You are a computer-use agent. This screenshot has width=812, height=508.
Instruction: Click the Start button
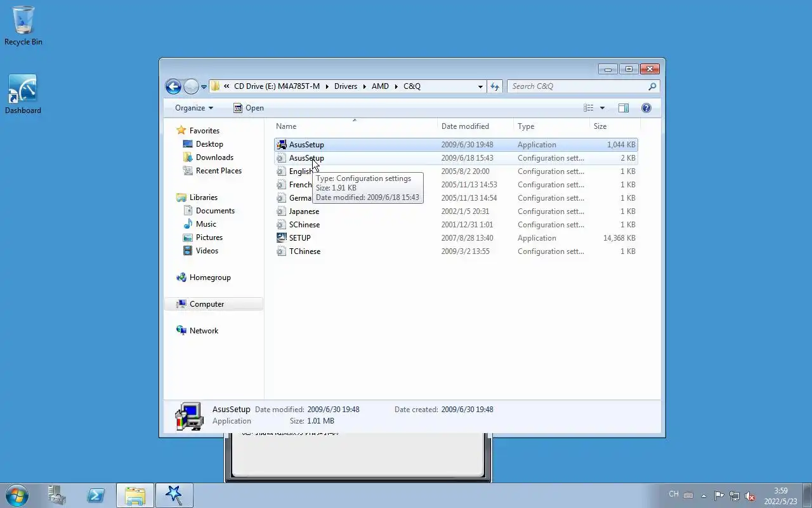pos(17,495)
